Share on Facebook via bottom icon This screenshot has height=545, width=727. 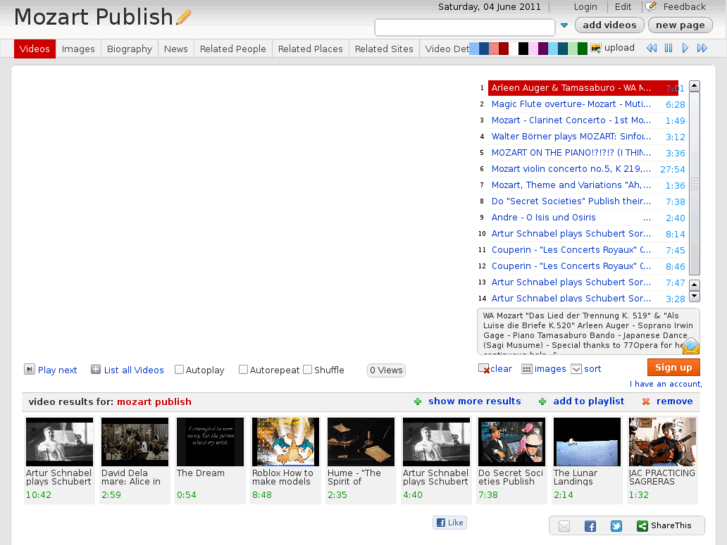pos(590,526)
